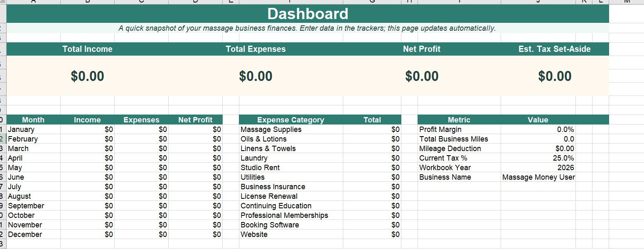The image size is (644, 249).
Task: Click the Utilities category cell
Action: click(291, 177)
